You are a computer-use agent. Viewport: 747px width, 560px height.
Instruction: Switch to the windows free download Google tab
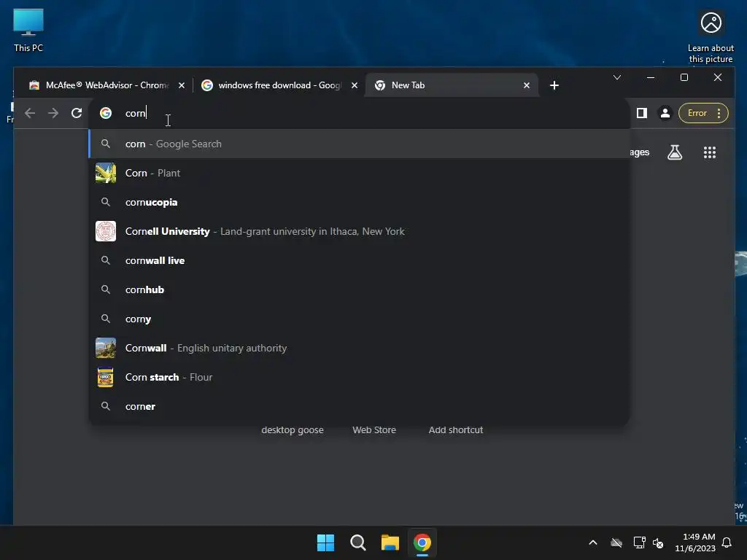click(x=279, y=85)
